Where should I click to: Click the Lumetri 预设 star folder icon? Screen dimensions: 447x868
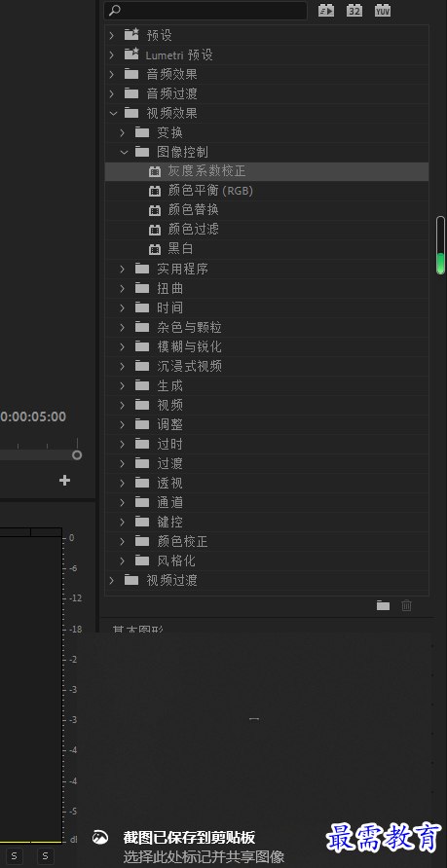pos(131,54)
